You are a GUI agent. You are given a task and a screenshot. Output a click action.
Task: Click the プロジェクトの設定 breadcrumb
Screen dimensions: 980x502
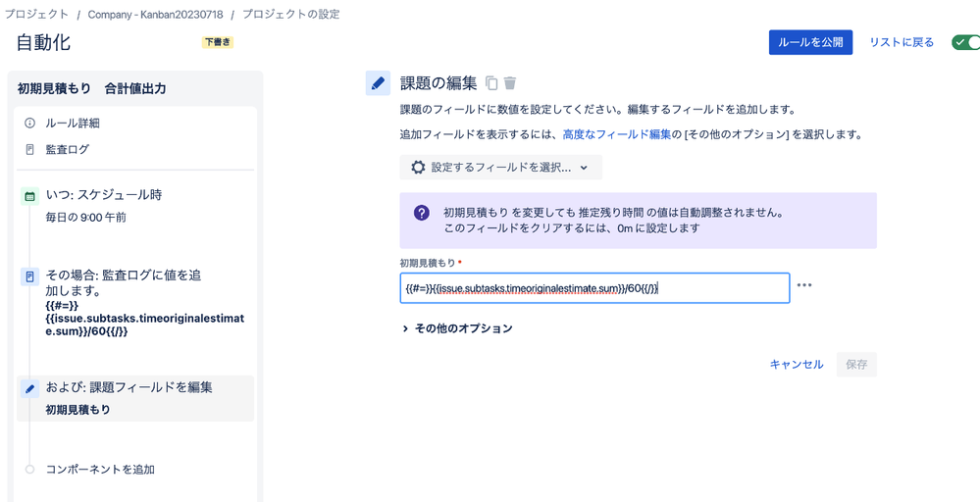[x=290, y=14]
